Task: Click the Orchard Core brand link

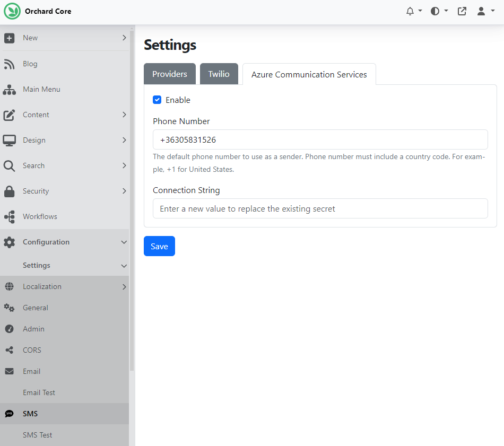Action: click(38, 11)
